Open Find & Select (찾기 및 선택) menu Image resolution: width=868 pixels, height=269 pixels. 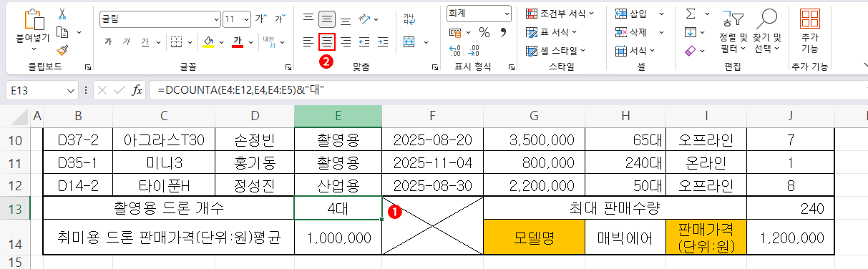pyautogui.click(x=767, y=31)
